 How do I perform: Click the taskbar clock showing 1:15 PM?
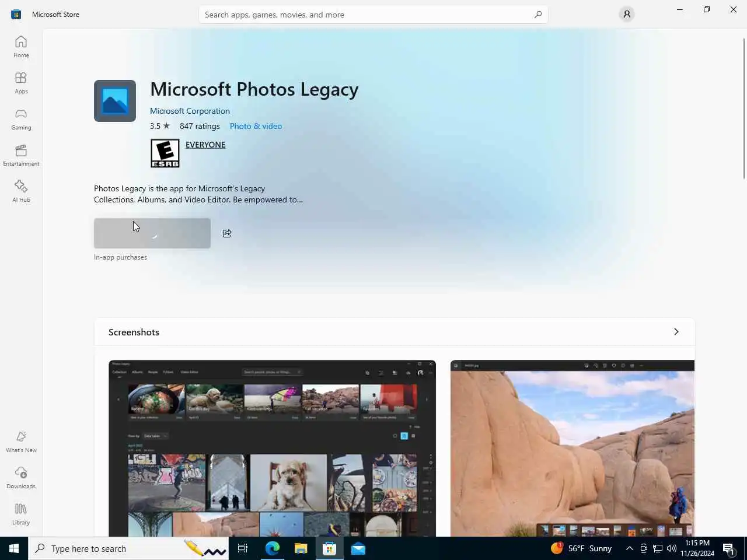[x=697, y=548]
